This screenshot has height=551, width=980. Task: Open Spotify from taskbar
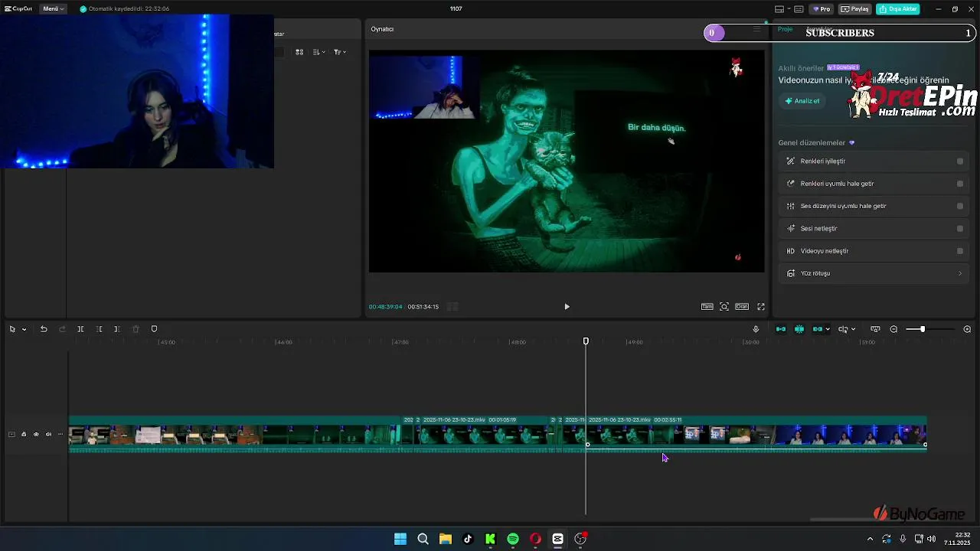tap(513, 539)
